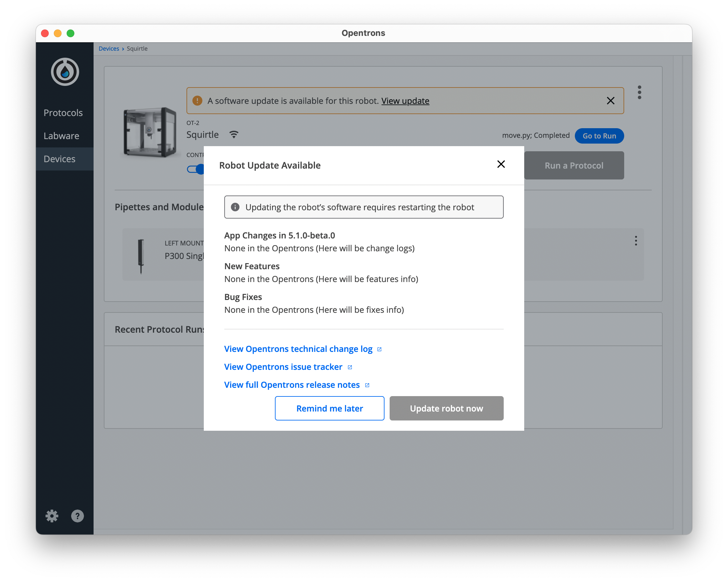Screen dimensions: 728x582
Task: Click Remind me later
Action: pyautogui.click(x=330, y=408)
